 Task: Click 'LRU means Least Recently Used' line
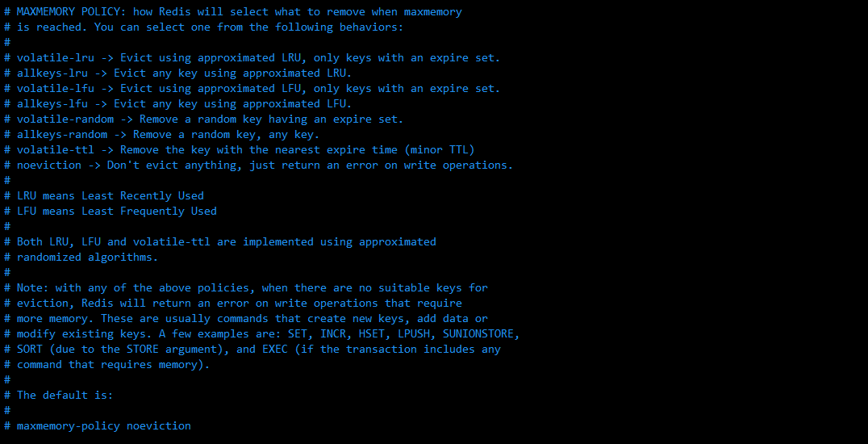(111, 195)
